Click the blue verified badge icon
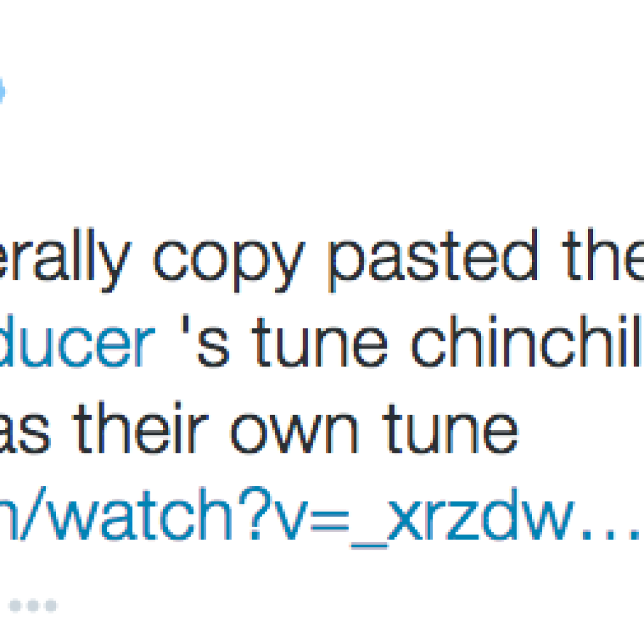 tap(1, 90)
